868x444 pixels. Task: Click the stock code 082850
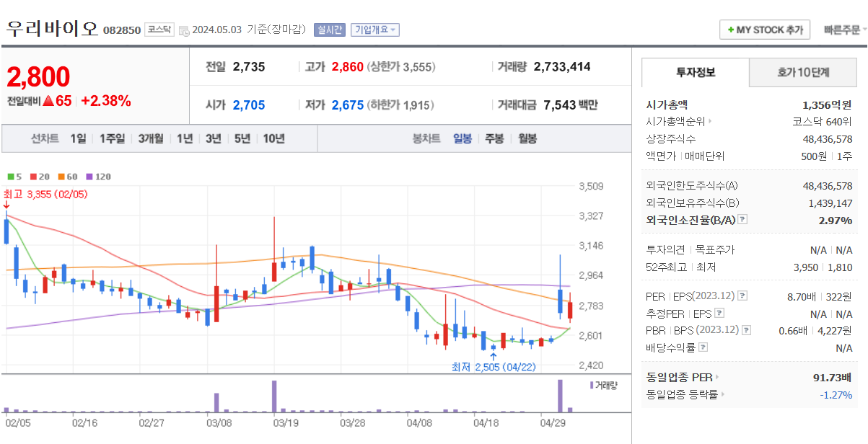(121, 30)
